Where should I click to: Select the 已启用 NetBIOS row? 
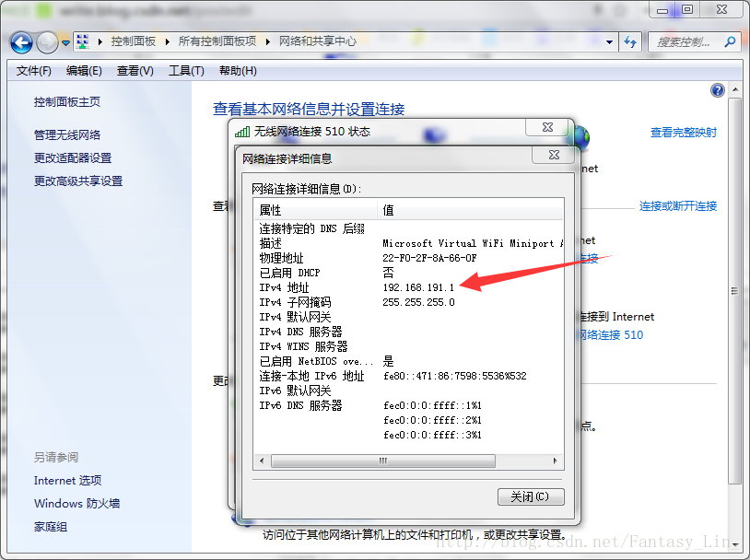408,361
